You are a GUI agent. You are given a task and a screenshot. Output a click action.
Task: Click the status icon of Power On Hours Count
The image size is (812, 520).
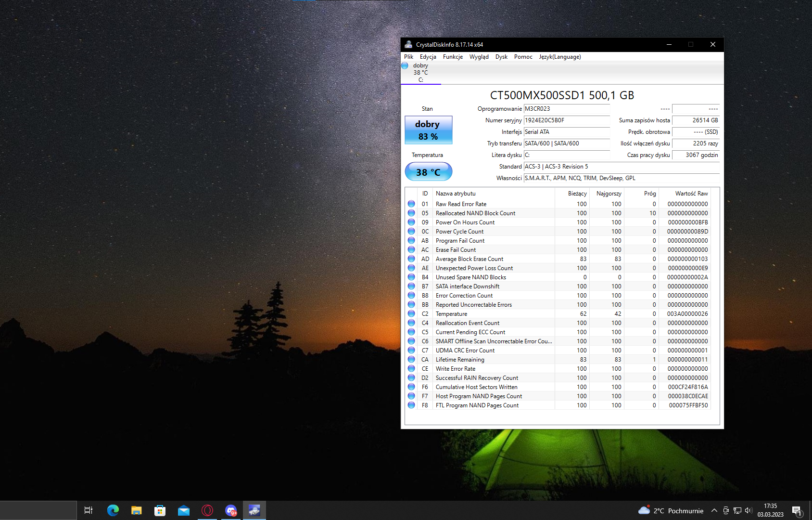pyautogui.click(x=411, y=222)
